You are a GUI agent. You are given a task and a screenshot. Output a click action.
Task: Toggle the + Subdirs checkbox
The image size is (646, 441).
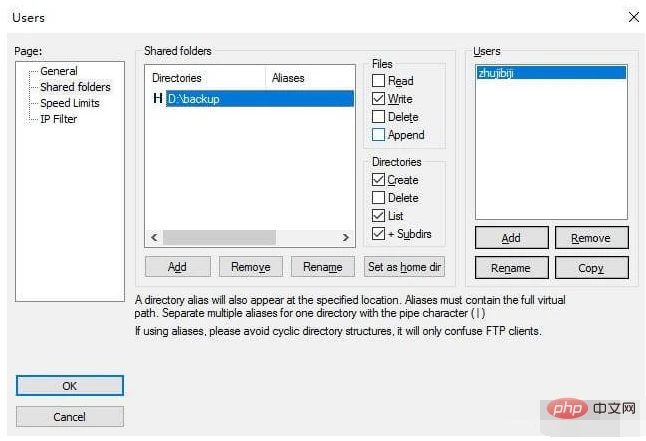(378, 233)
